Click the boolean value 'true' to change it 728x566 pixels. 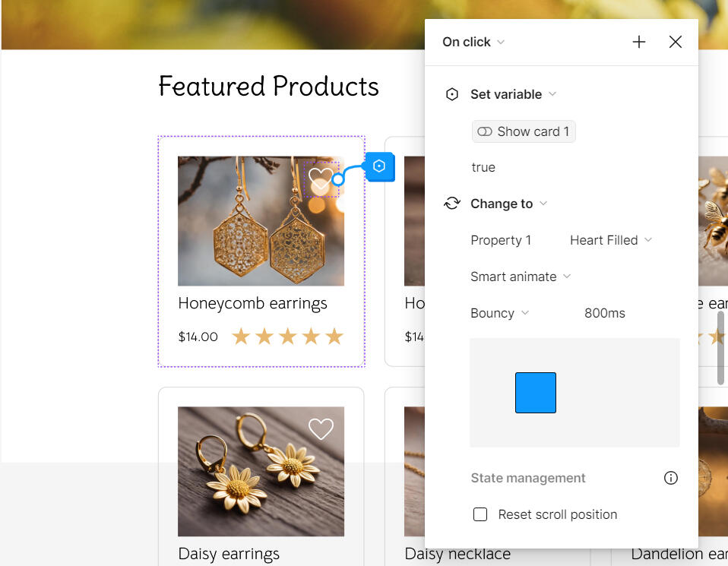click(x=483, y=167)
